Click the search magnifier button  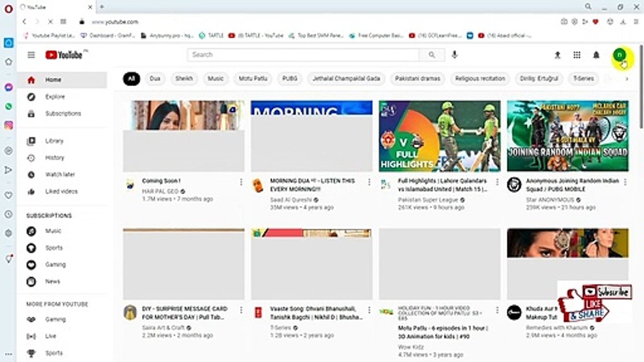[432, 55]
